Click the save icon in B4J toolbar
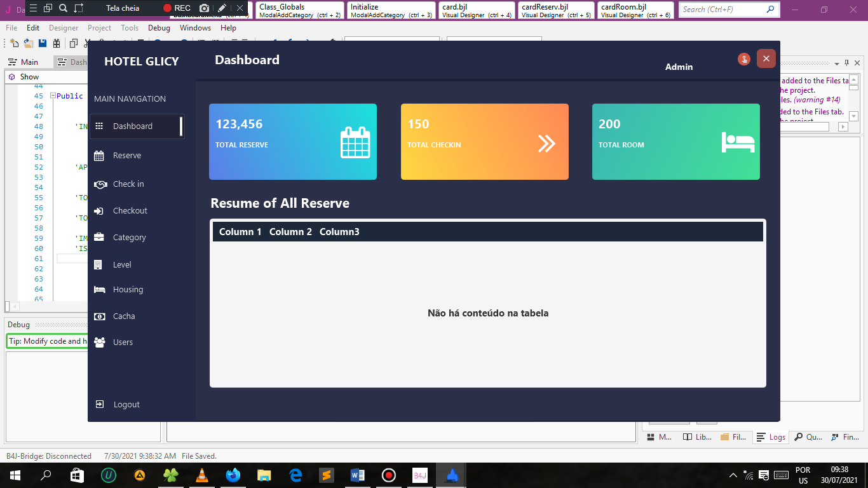Image resolution: width=868 pixels, height=488 pixels. (43, 43)
